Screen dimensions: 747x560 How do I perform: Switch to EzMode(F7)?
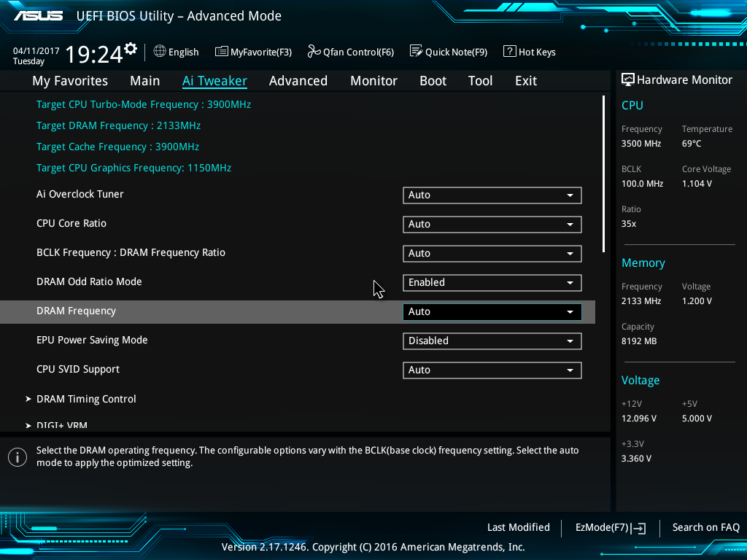pyautogui.click(x=610, y=528)
